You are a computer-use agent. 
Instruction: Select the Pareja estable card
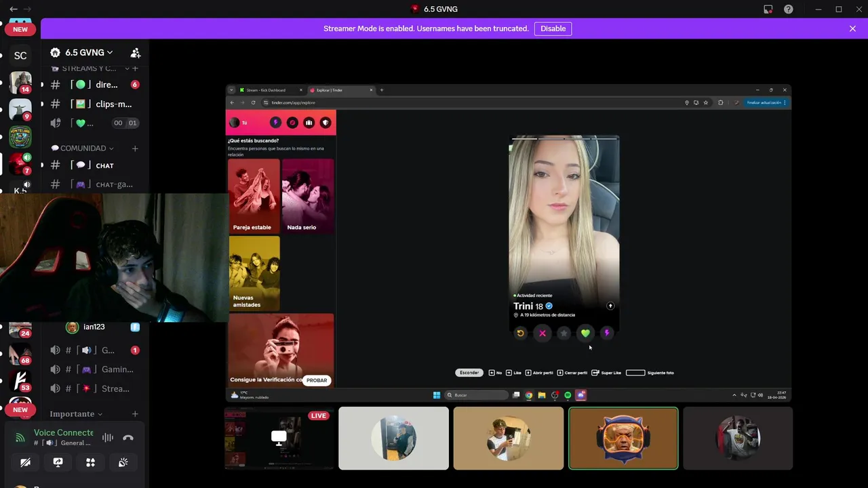[254, 196]
